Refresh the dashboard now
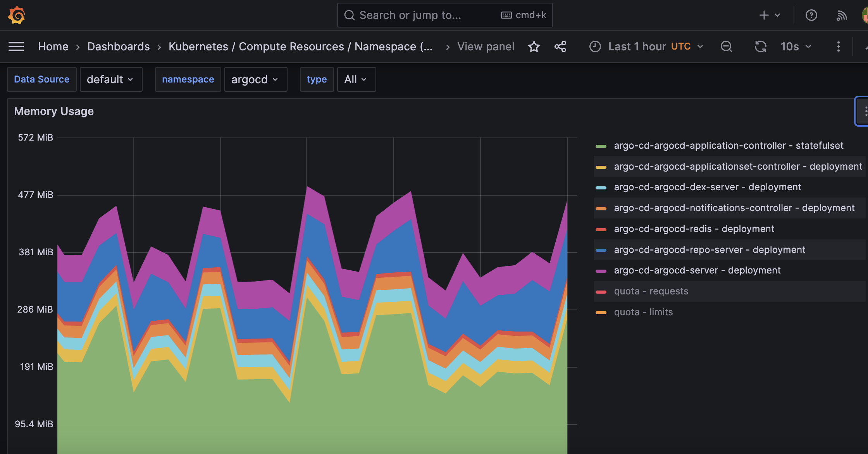 760,46
